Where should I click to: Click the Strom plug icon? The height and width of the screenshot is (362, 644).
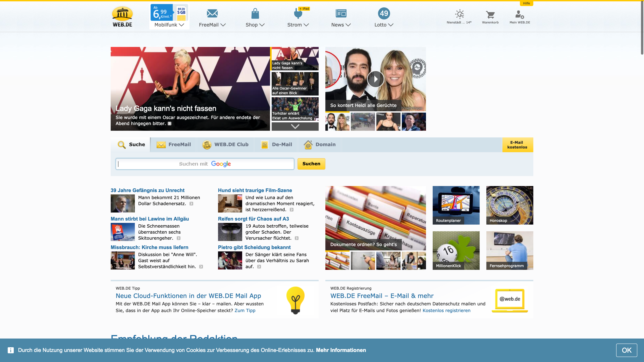(298, 13)
